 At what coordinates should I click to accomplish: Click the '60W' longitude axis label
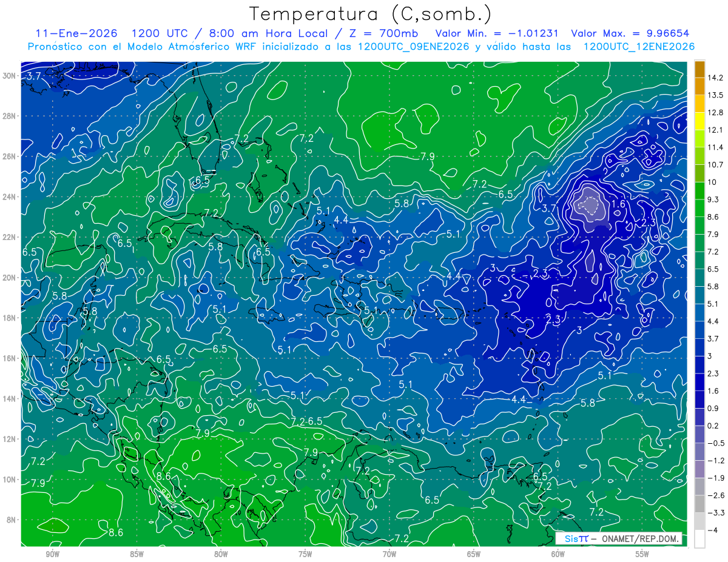pyautogui.click(x=558, y=554)
